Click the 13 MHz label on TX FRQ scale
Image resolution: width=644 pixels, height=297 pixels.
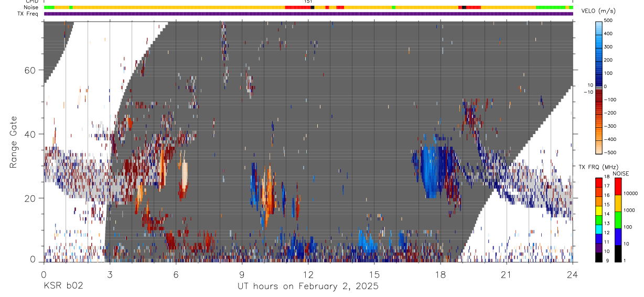[608, 223]
